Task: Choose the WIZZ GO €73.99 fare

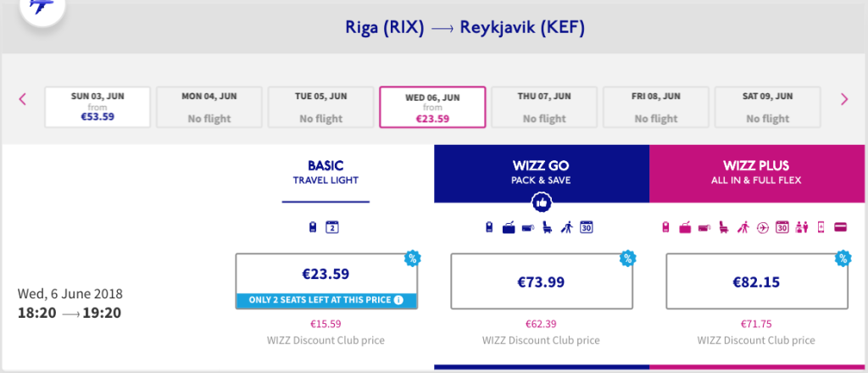Action: pos(541,281)
